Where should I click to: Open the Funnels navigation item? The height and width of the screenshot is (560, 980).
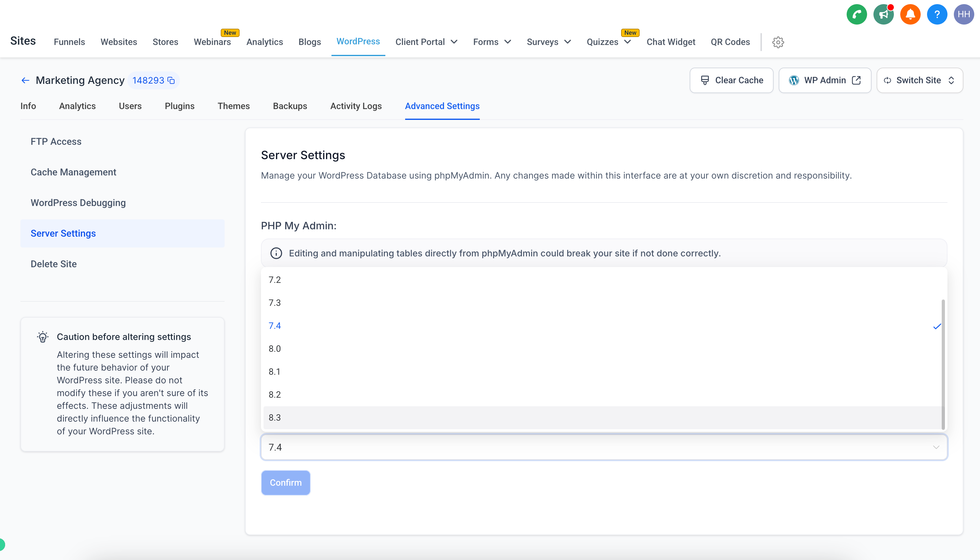[x=69, y=42]
